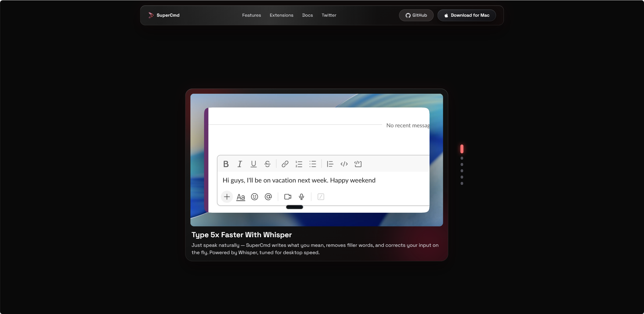Open the Extensions nav item
The image size is (644, 314).
[x=281, y=15]
